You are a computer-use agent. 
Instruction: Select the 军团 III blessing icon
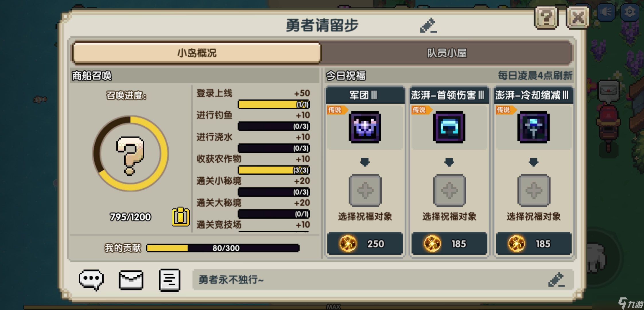pos(365,127)
